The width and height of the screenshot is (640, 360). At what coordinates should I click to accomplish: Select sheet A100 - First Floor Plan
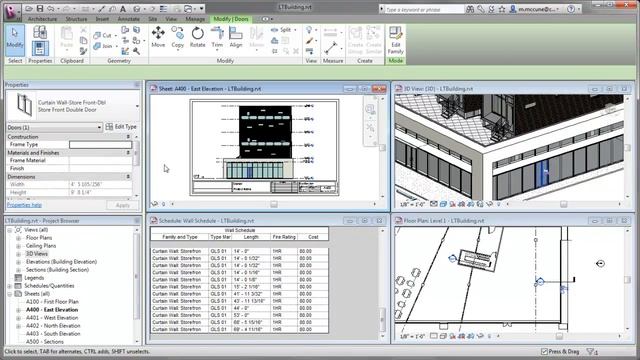[52, 302]
